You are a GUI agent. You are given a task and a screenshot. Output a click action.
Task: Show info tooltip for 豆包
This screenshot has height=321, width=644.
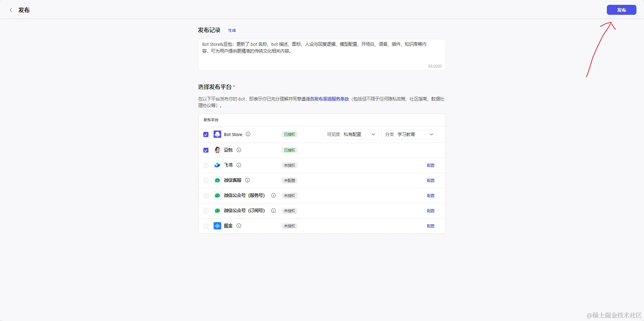click(239, 150)
